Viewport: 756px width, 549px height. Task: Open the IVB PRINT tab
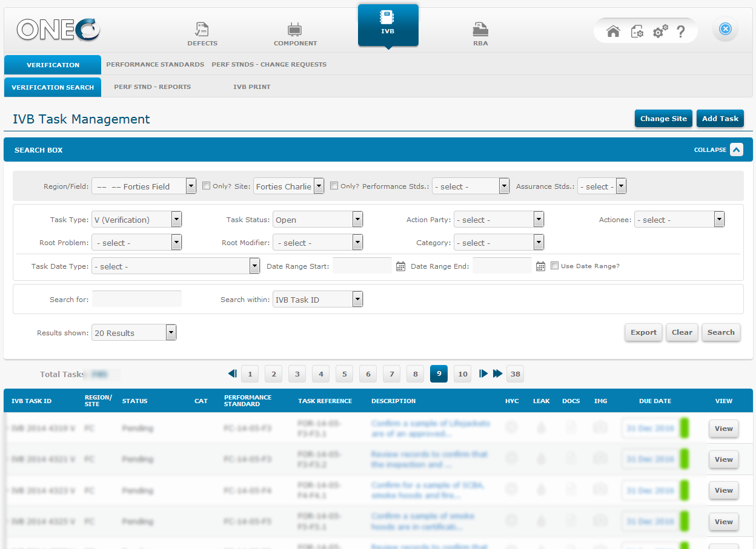(x=252, y=87)
